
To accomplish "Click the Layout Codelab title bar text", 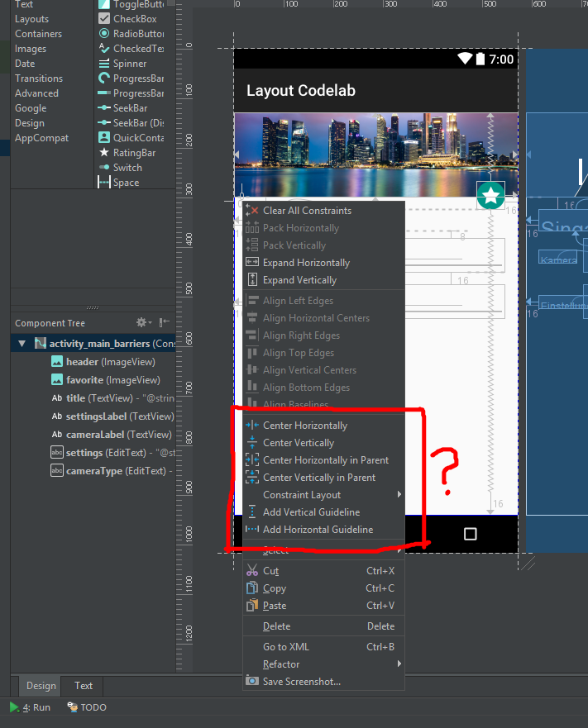I will pyautogui.click(x=301, y=91).
